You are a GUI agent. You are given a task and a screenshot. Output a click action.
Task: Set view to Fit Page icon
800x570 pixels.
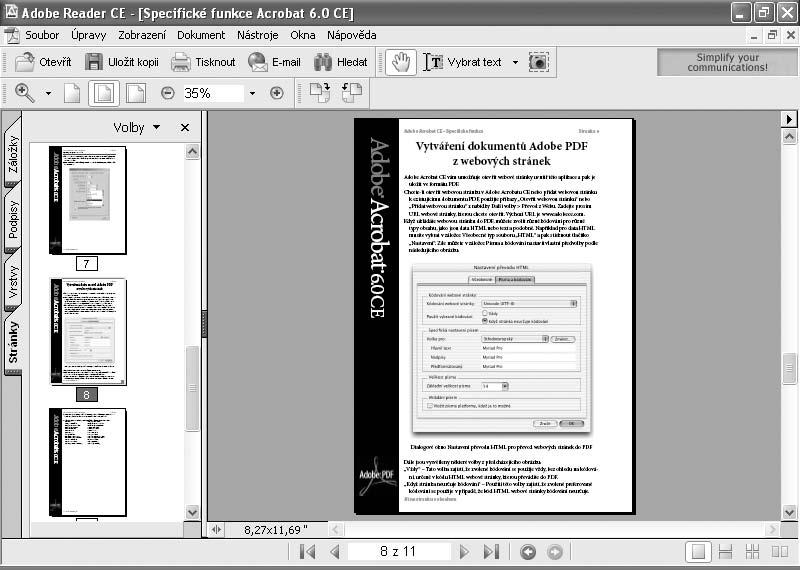(104, 93)
